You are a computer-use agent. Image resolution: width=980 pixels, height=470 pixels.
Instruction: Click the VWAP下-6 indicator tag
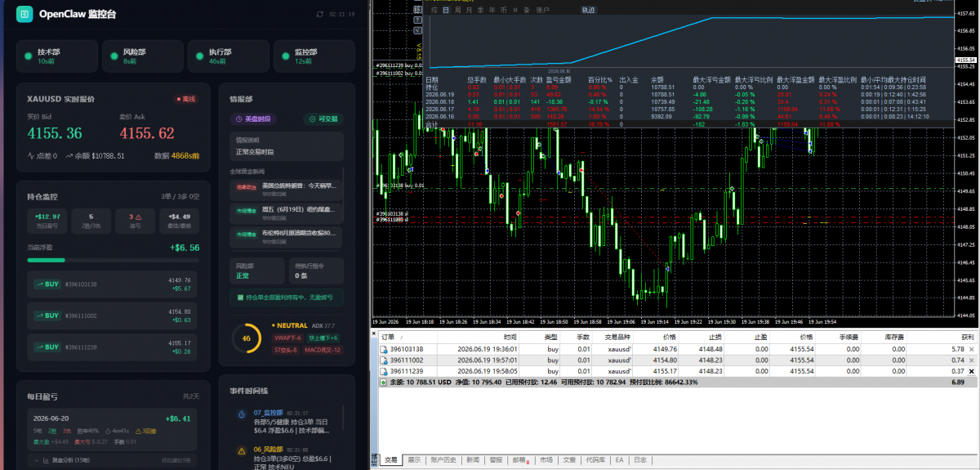[287, 338]
